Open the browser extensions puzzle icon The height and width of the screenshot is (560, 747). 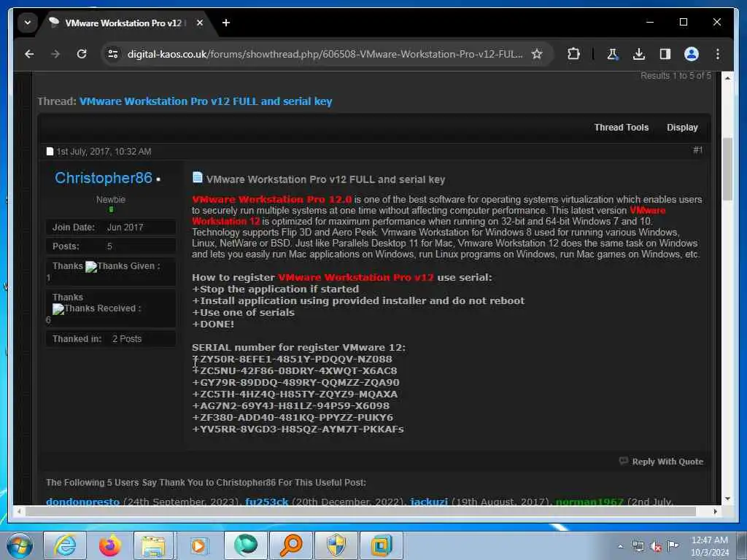tap(573, 54)
